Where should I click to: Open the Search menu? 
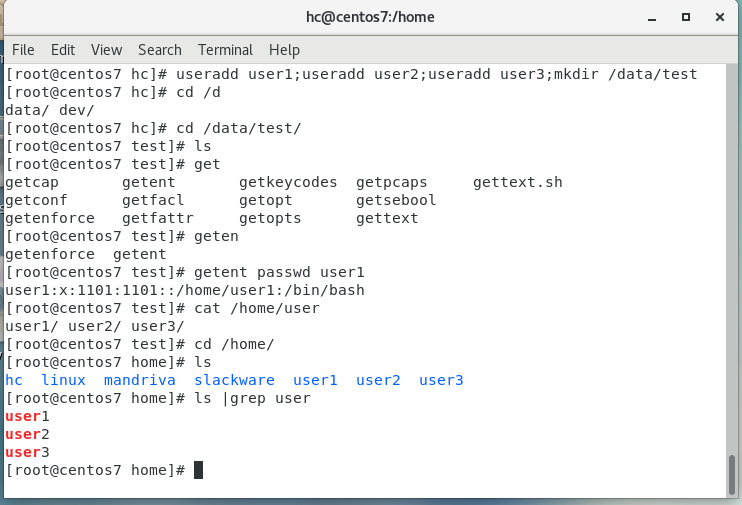coord(160,50)
